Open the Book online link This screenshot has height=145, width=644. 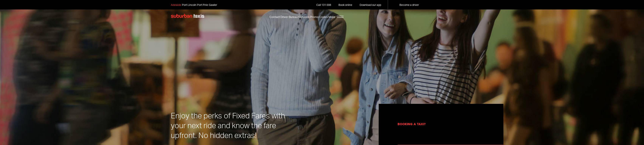coord(345,5)
